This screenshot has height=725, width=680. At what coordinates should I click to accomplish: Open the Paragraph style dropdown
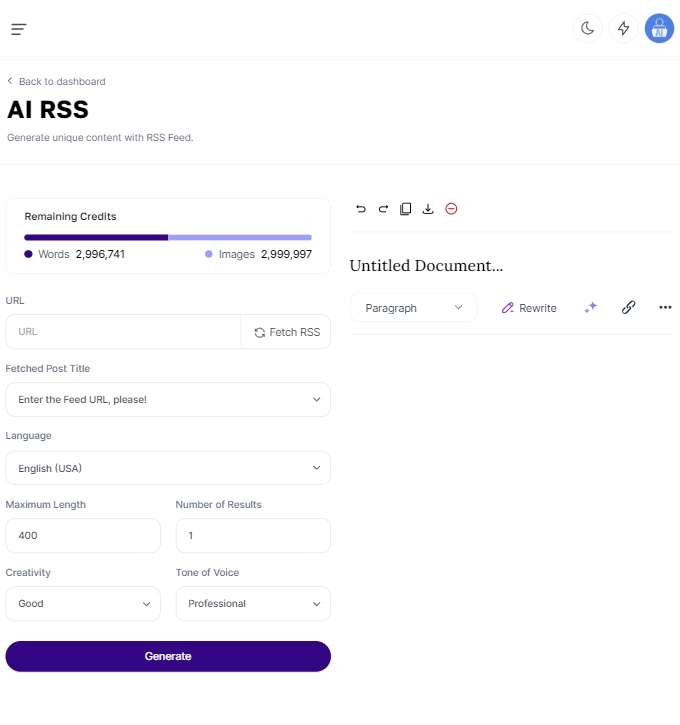click(413, 307)
